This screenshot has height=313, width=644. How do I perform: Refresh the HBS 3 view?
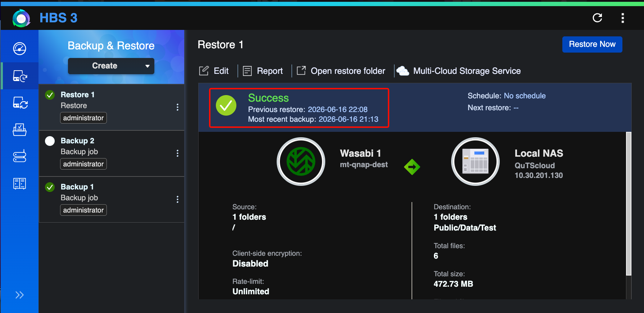pos(597,18)
